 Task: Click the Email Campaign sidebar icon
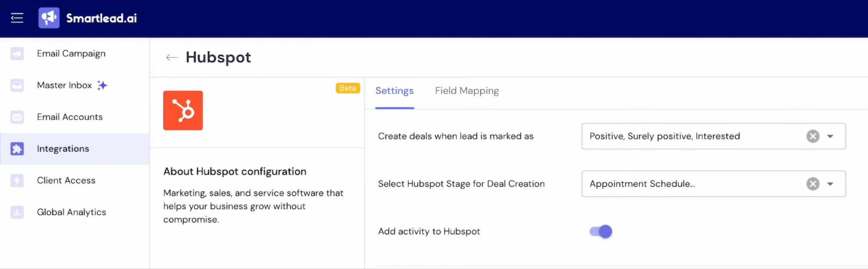tap(17, 54)
